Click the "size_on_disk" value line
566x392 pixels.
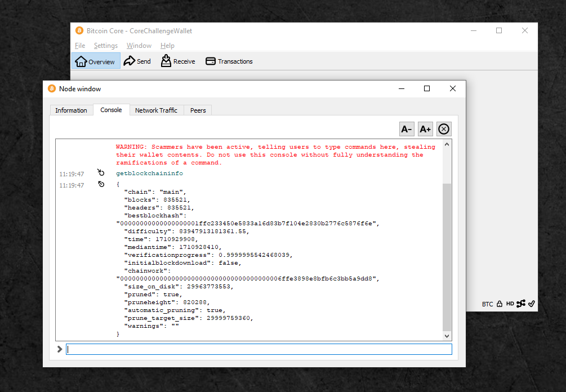(179, 287)
